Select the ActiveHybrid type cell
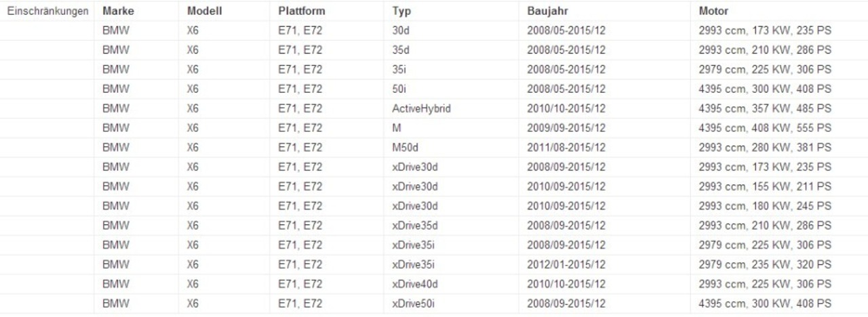868x317 pixels. click(421, 108)
